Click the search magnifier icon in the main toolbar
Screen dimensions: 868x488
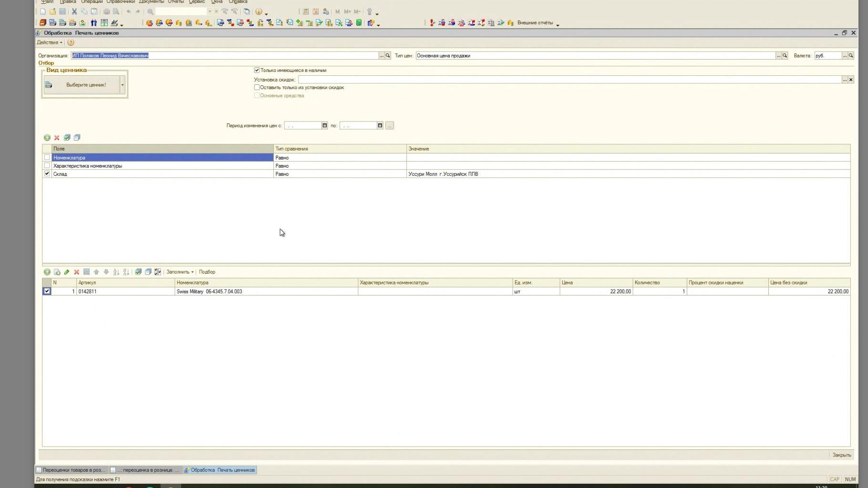pyautogui.click(x=150, y=11)
